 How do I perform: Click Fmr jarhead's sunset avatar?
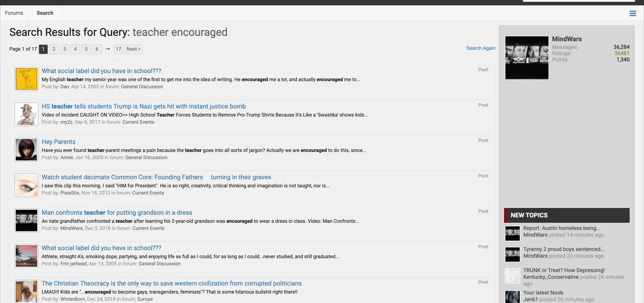pos(26,256)
